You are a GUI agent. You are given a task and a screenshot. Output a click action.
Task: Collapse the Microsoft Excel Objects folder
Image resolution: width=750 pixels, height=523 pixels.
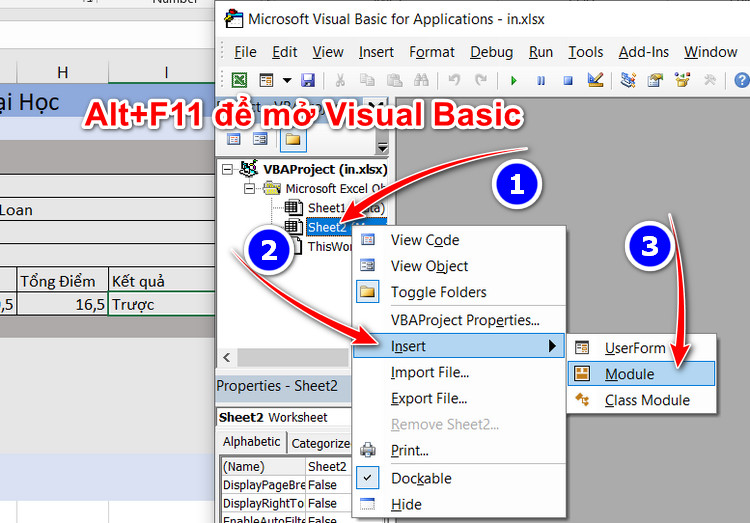(249, 189)
